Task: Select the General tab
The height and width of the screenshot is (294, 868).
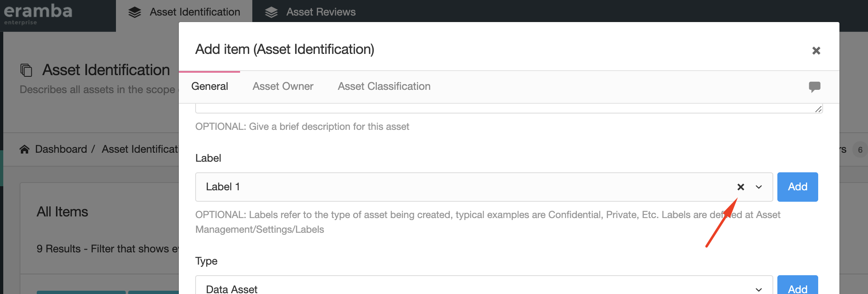Action: (209, 86)
